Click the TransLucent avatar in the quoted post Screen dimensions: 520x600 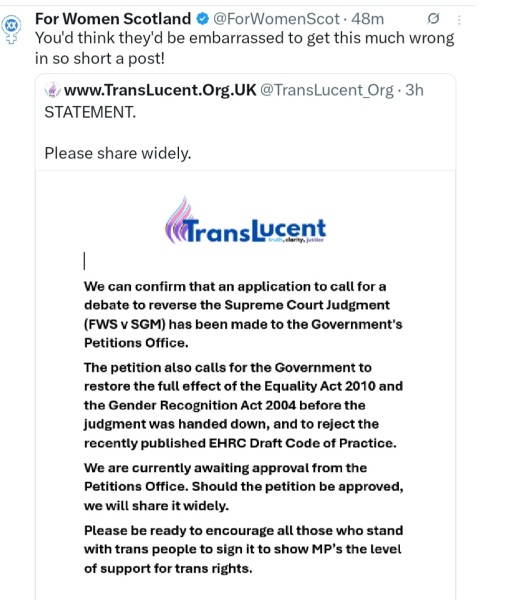click(52, 90)
